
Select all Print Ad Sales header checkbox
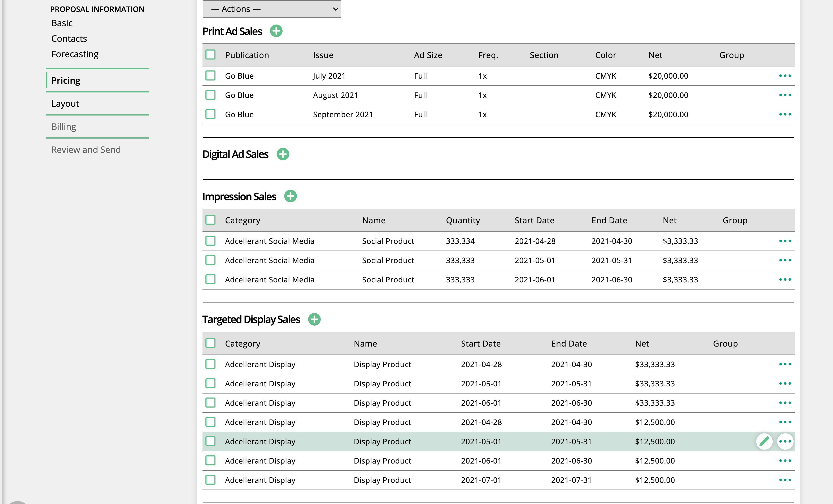coord(210,55)
